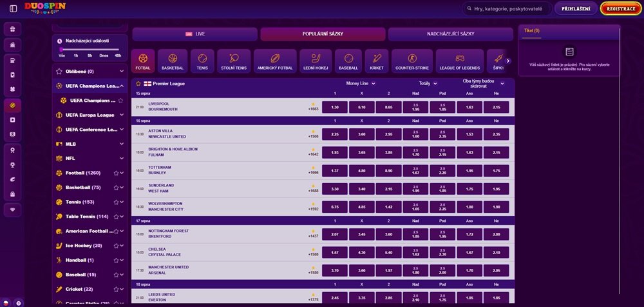644x307 pixels.
Task: Open the Money Line dropdown
Action: pos(361,83)
